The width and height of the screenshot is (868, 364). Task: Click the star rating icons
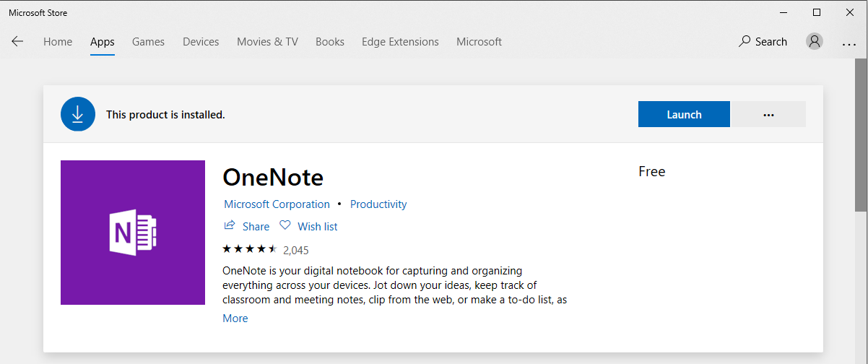coord(250,249)
